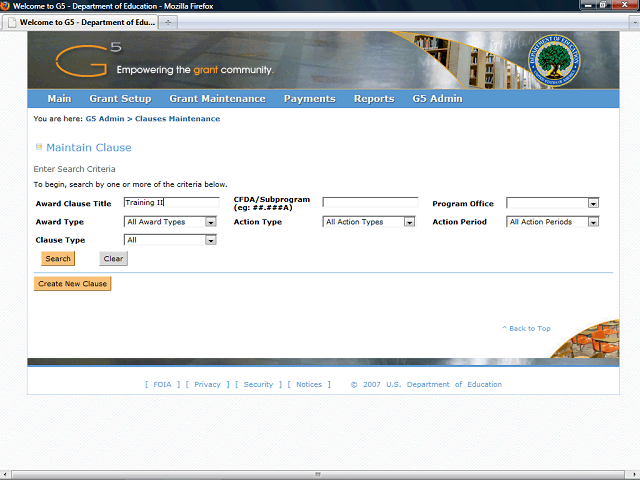The image size is (640, 480).
Task: Open the Action Period dropdown
Action: click(x=553, y=222)
